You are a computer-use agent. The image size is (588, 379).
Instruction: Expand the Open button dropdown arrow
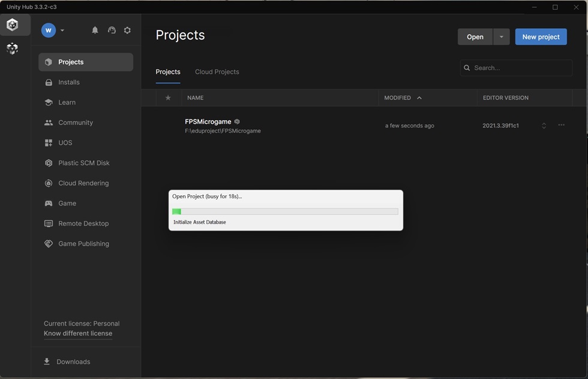tap(502, 37)
